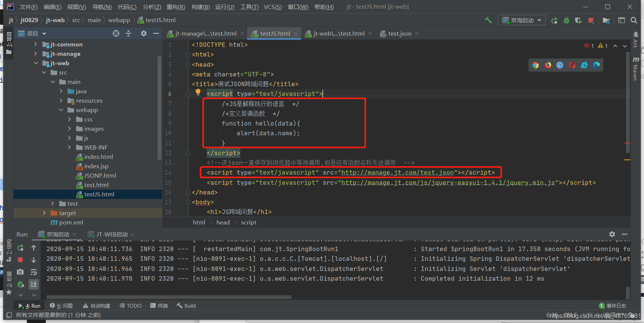The height and width of the screenshot is (323, 644).
Task: Open the 重构(R) menu
Action: (176, 7)
